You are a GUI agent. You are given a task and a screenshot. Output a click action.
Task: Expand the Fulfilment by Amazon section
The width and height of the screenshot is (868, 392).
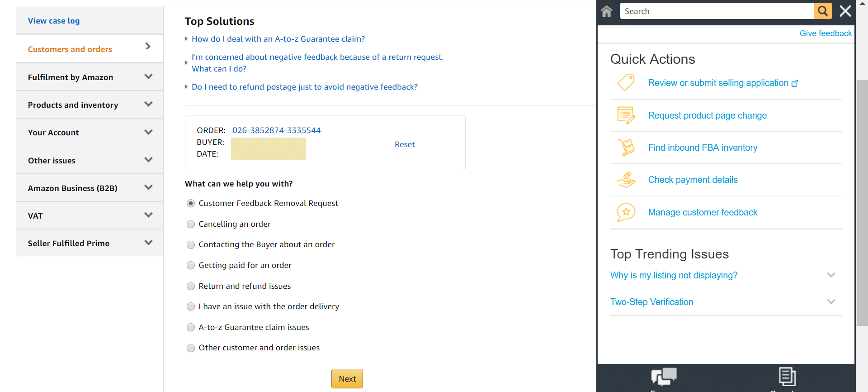coord(90,77)
